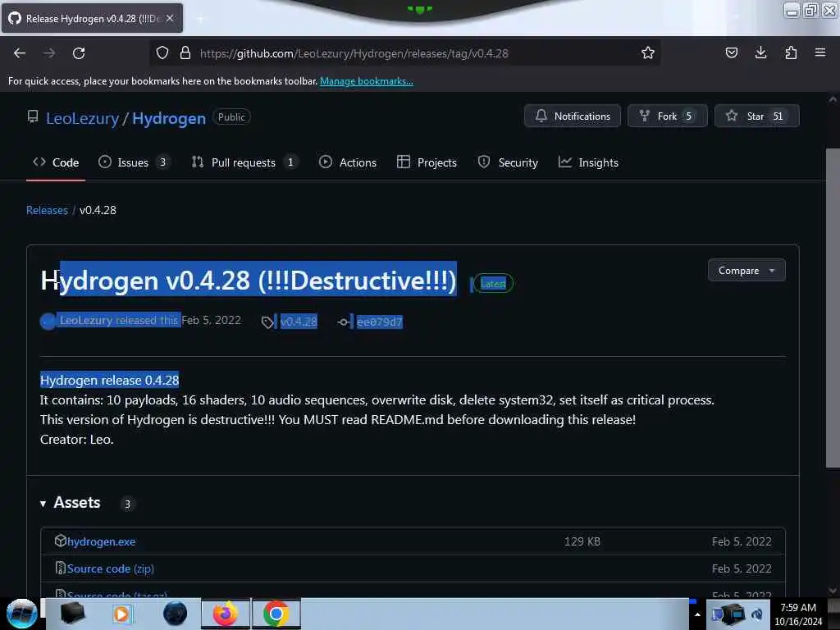Click the 129 KB file size text
This screenshot has height=630, width=840.
point(582,541)
